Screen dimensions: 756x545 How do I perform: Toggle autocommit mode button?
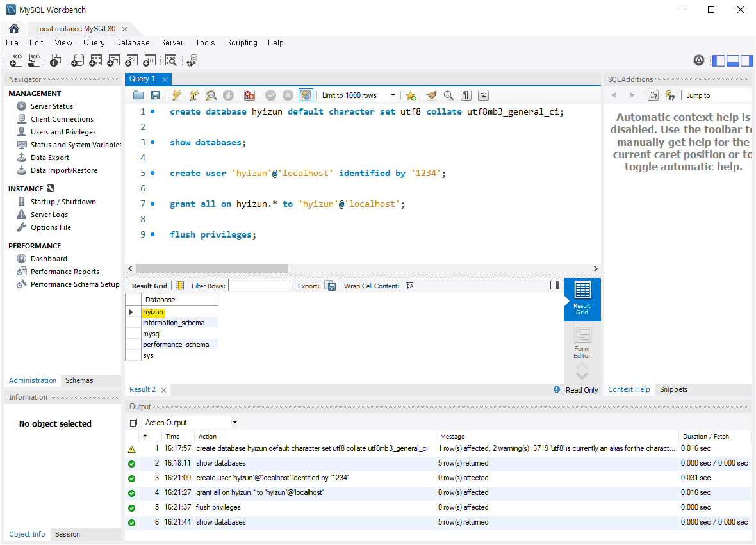click(306, 95)
